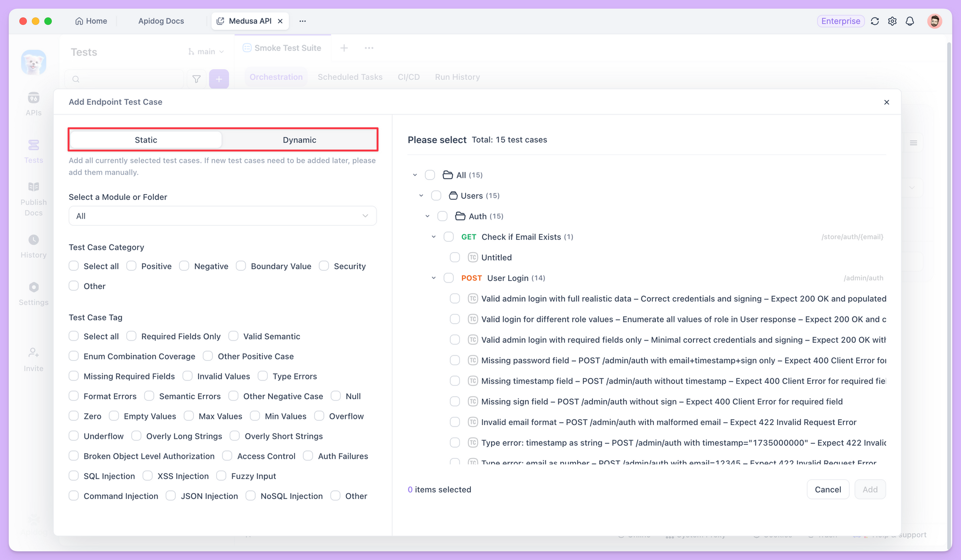This screenshot has height=560, width=961.
Task: Select the User Login test case checkbox
Action: (449, 278)
